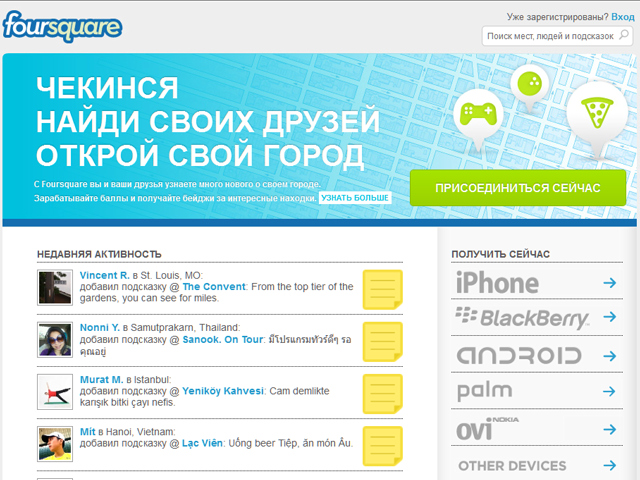The image size is (640, 480).
Task: Click the pizza slice map pin
Action: click(595, 114)
